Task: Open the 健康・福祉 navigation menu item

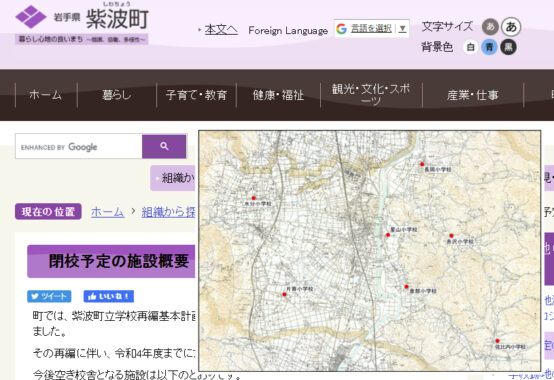Action: [278, 95]
